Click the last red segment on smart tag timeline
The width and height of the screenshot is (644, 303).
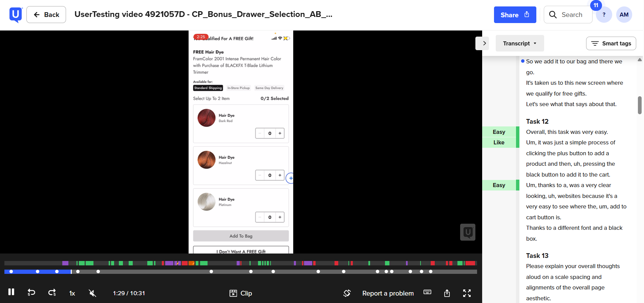tap(470, 263)
